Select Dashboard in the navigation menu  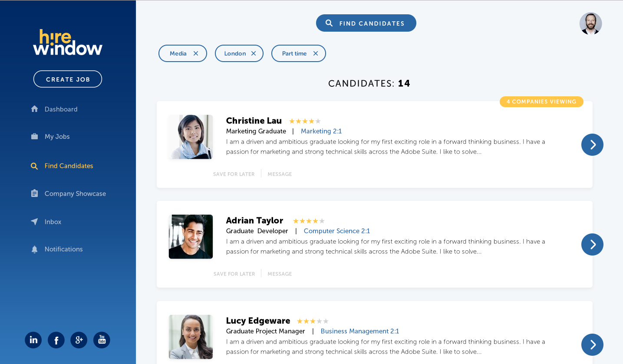click(61, 109)
